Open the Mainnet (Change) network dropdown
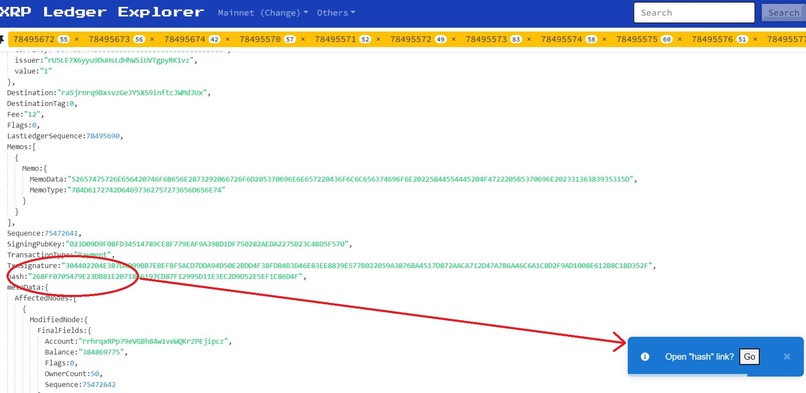 pos(263,13)
